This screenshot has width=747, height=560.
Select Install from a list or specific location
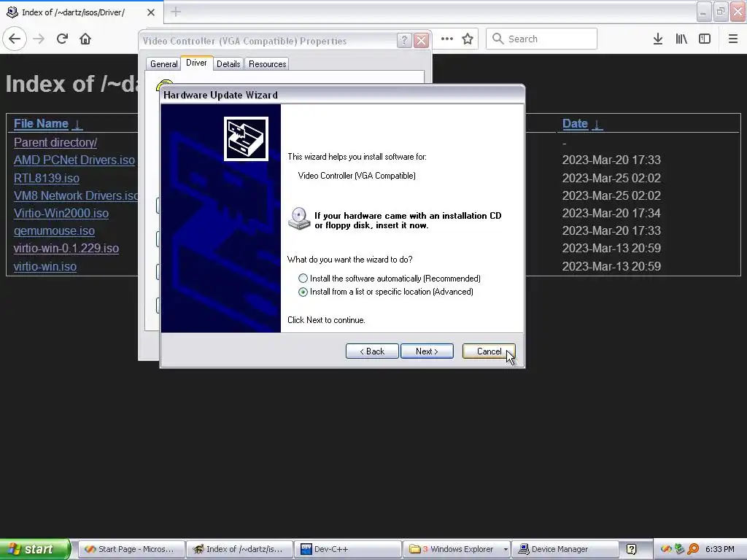(x=303, y=292)
